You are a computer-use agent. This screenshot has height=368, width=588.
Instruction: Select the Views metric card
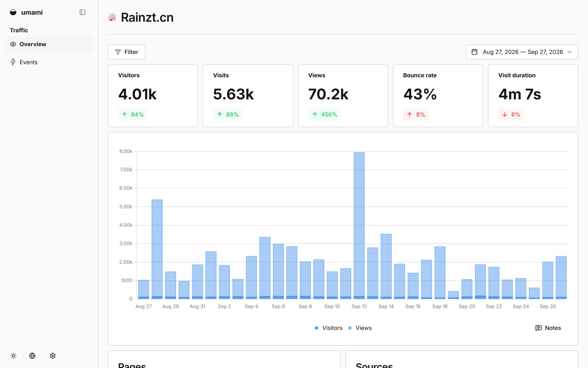(343, 96)
